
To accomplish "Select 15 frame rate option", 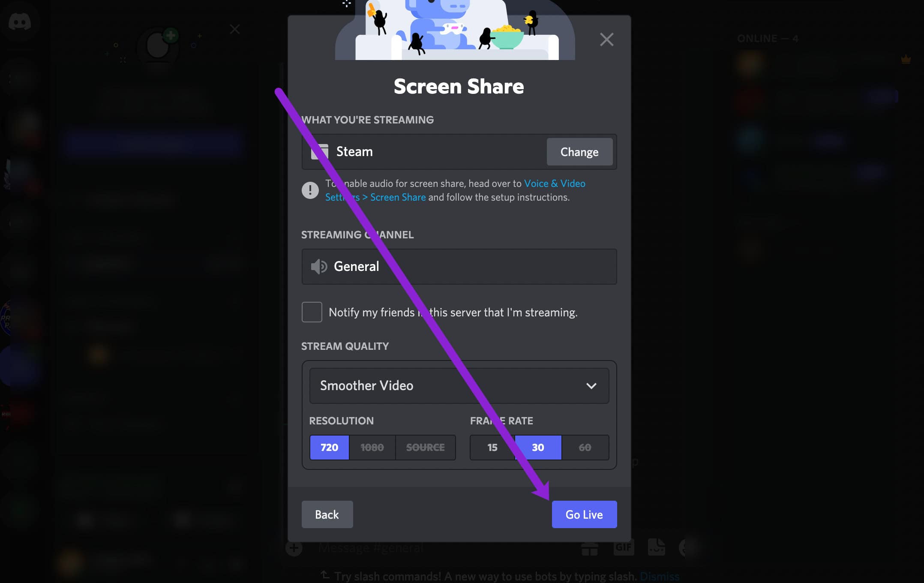I will click(492, 448).
